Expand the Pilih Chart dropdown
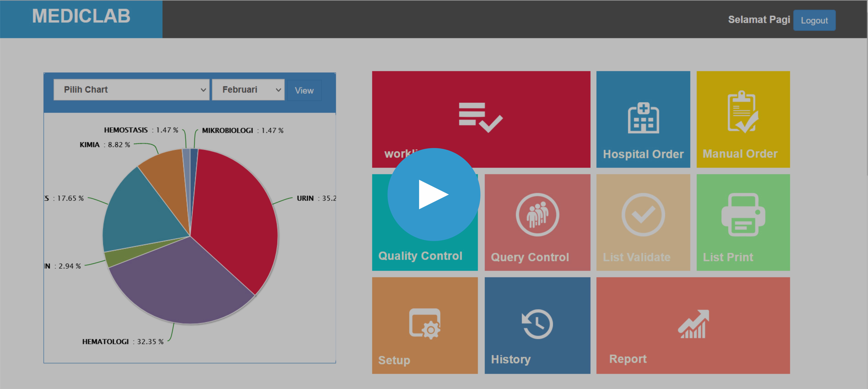This screenshot has height=389, width=868. point(131,90)
